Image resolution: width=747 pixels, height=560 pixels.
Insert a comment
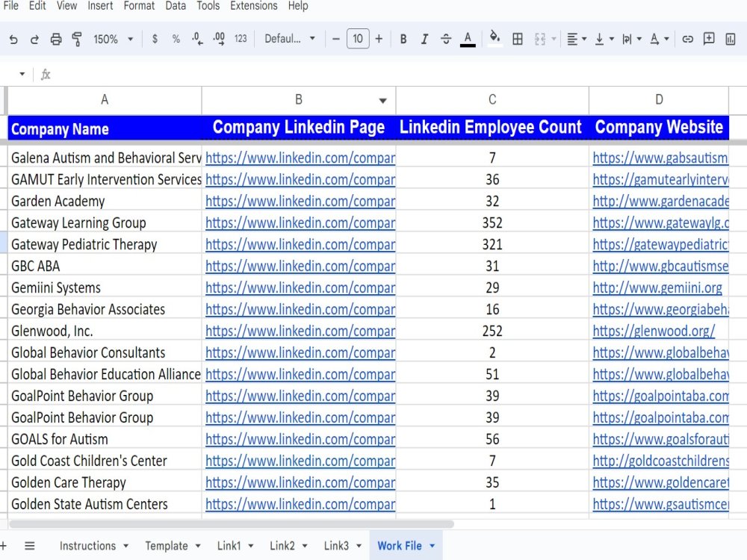point(708,38)
